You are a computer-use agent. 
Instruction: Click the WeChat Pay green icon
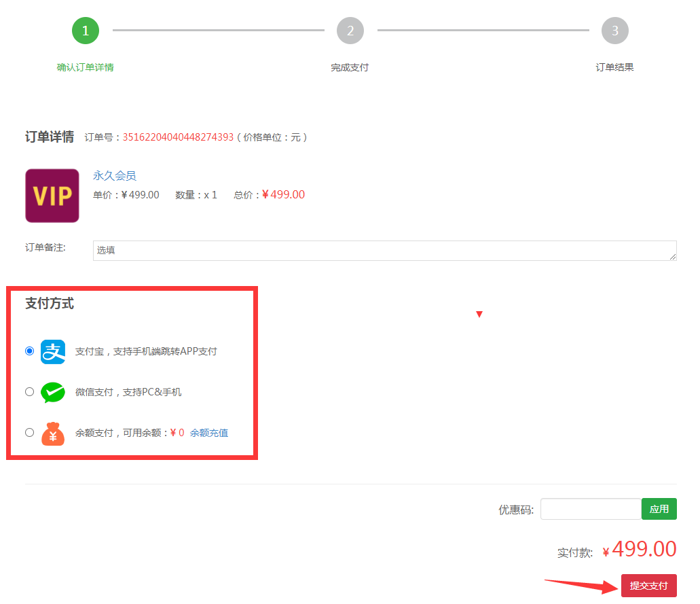pos(53,392)
